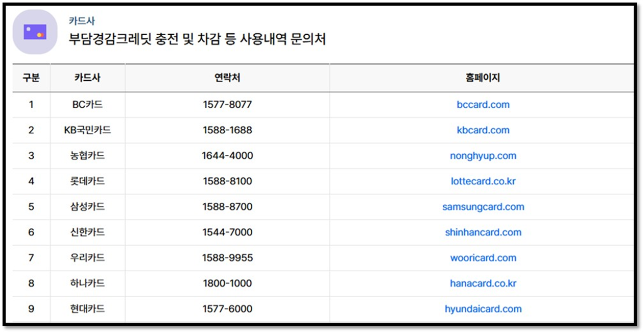Open the lottecard.co.kr link
The height and width of the screenshot is (333, 644).
[x=483, y=181]
